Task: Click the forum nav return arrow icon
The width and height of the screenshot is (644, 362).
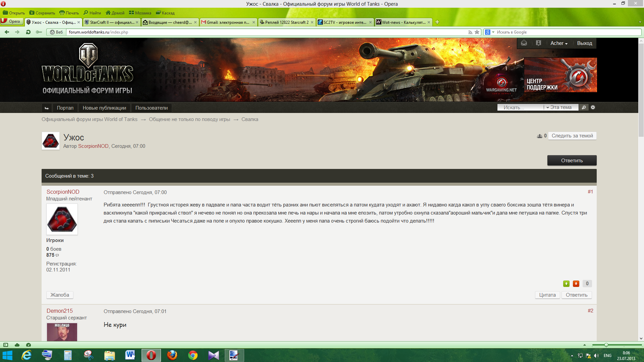Action: point(47,108)
